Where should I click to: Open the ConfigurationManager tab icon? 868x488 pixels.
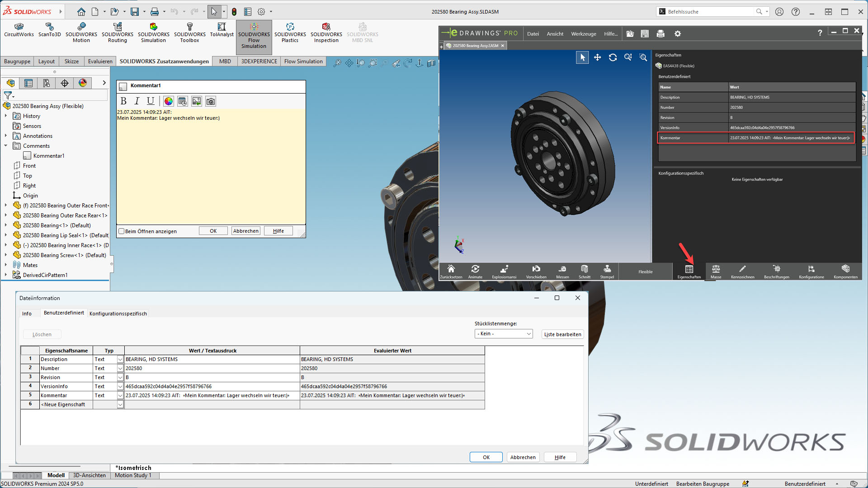47,83
